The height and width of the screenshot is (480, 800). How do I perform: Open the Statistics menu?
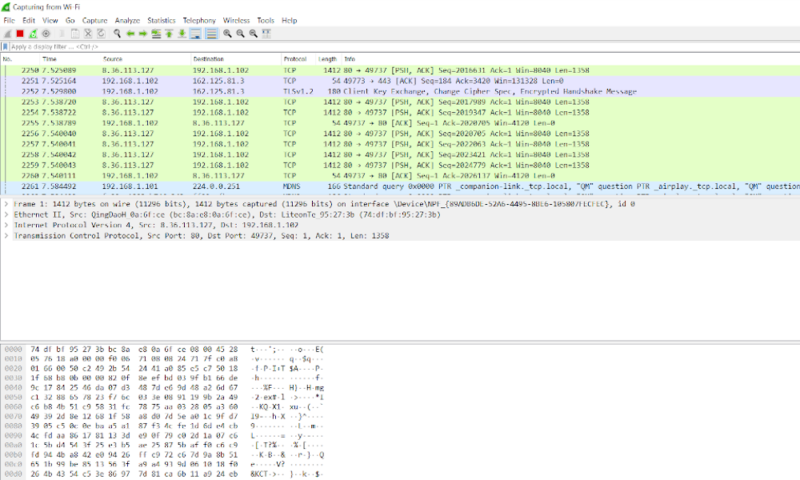161,20
